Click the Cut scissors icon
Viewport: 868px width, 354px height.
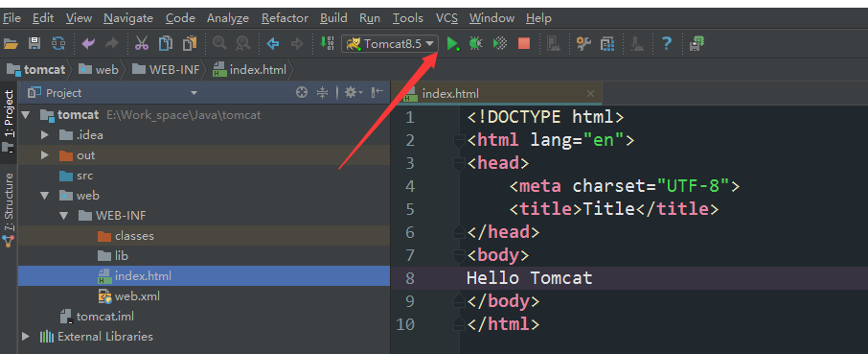(142, 43)
